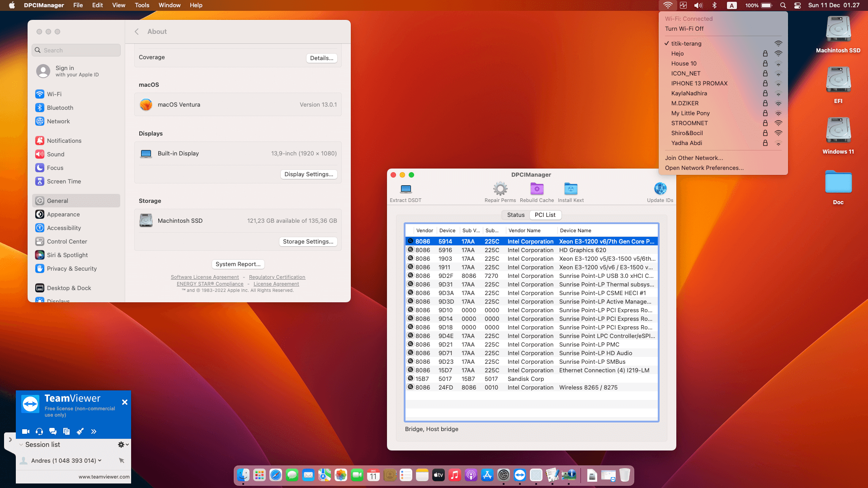Open Regulatory Certification link
This screenshot has height=488, width=868.
click(277, 277)
